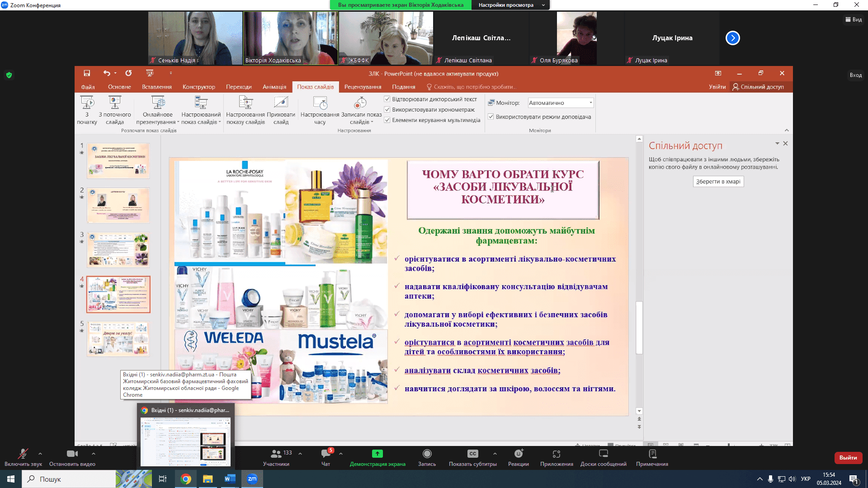Click Настроювання показу слайдів button

(x=245, y=110)
